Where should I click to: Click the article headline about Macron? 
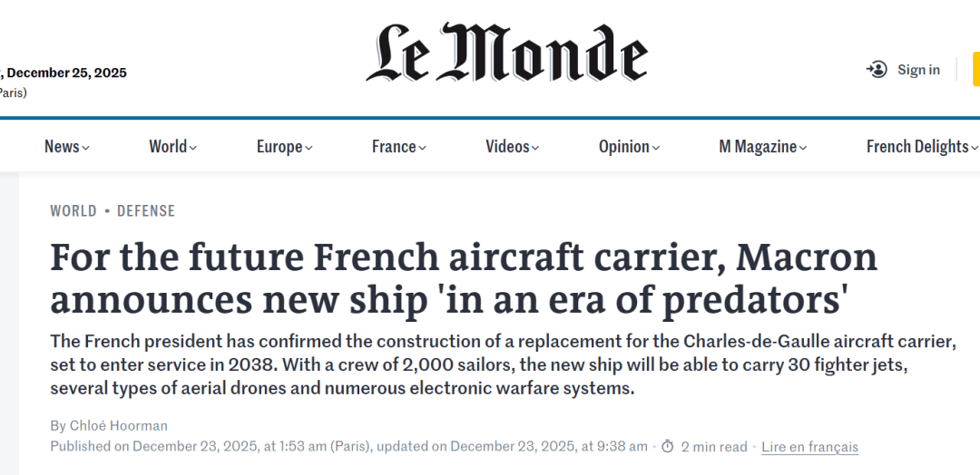point(463,278)
